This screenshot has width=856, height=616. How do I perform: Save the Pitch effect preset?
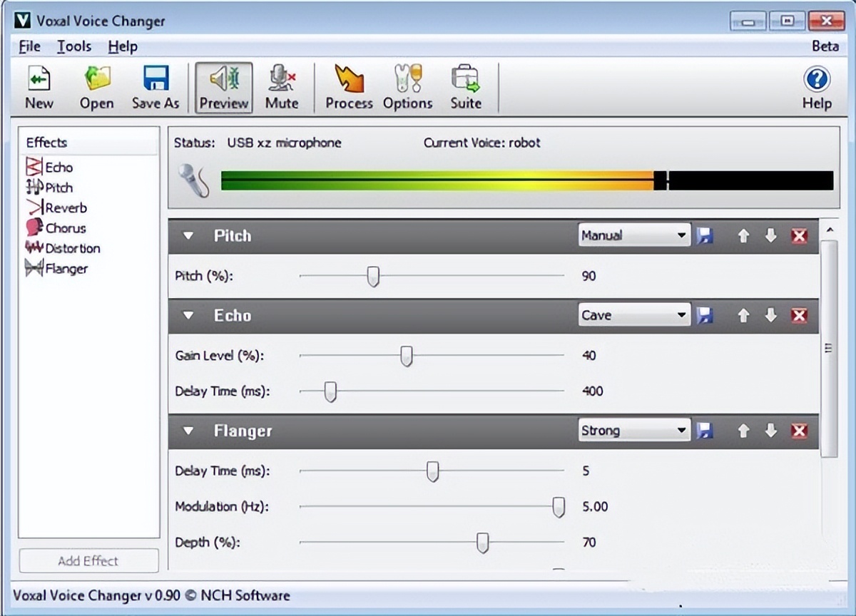click(705, 235)
